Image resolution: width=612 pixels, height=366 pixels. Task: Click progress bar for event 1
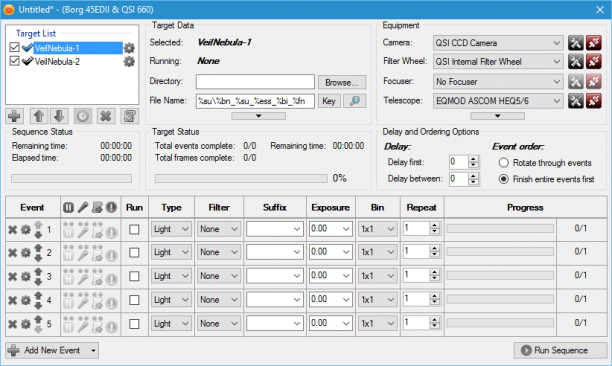click(x=500, y=229)
